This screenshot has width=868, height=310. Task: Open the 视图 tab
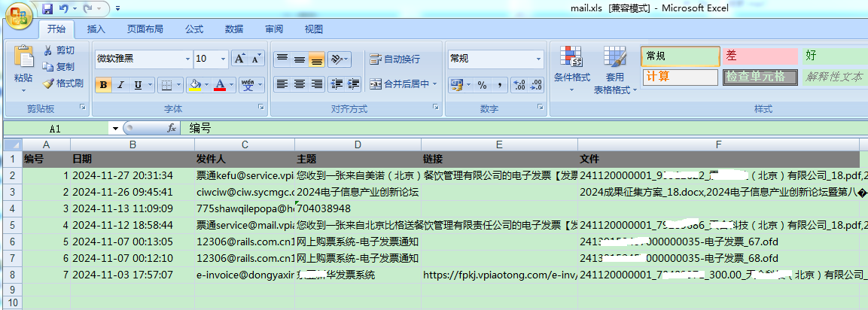313,29
